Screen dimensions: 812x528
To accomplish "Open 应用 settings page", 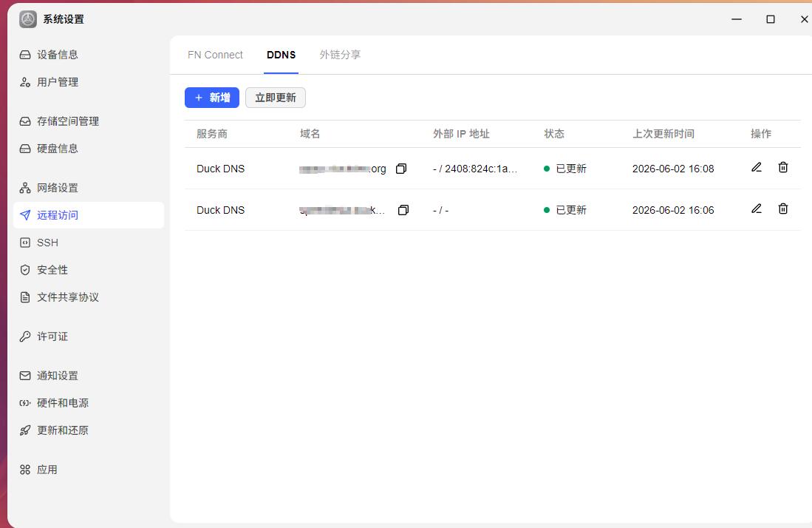I will click(x=88, y=470).
